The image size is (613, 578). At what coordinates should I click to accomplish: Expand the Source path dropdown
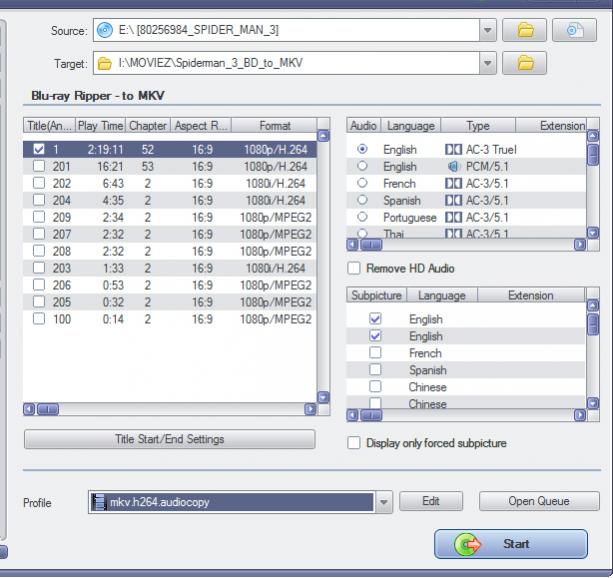coord(488,30)
